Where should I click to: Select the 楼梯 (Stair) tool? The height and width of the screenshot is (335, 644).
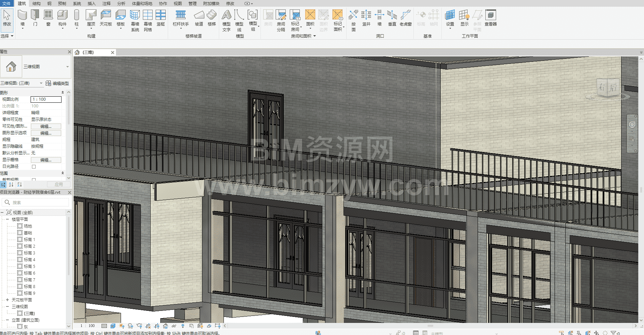tap(212, 18)
